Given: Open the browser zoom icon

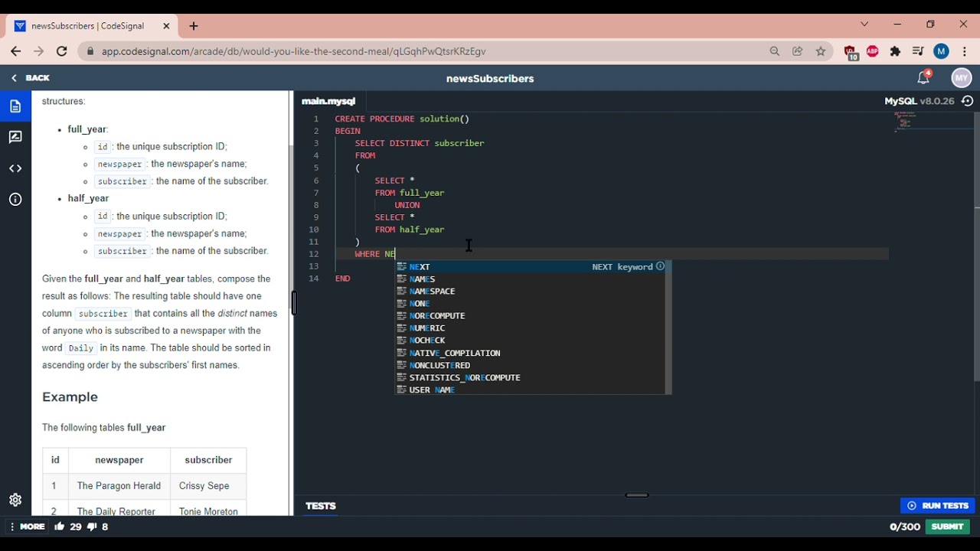Looking at the screenshot, I should click(x=775, y=51).
